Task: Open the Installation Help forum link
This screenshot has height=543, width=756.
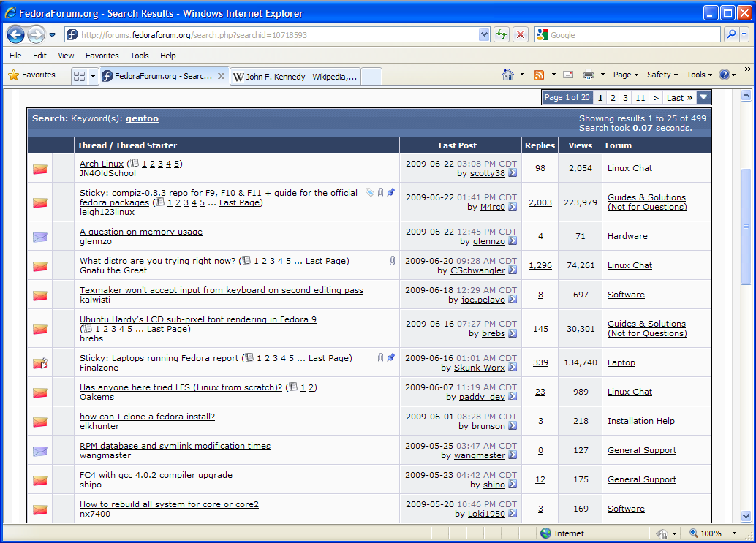Action: coord(640,421)
